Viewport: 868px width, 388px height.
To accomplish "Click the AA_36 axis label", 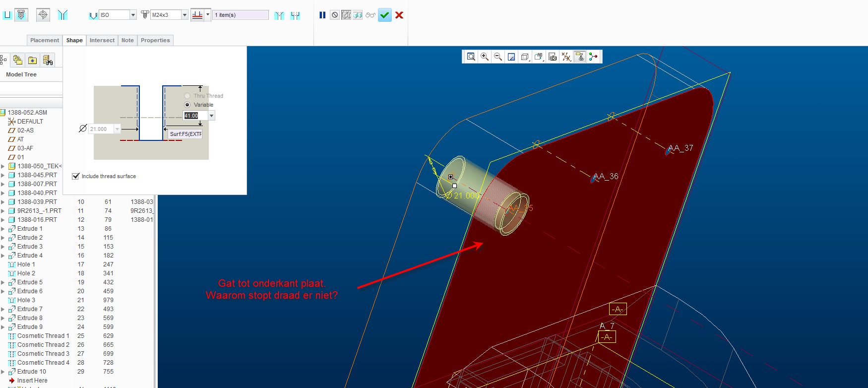I will click(x=606, y=176).
